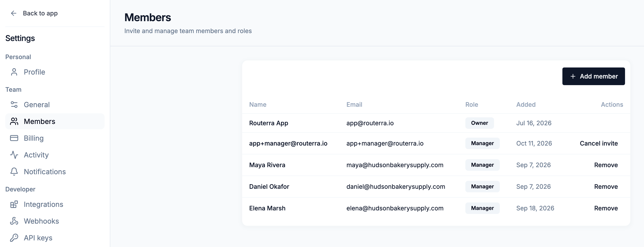Open the Webhooks page
This screenshot has height=247, width=644.
[55, 221]
